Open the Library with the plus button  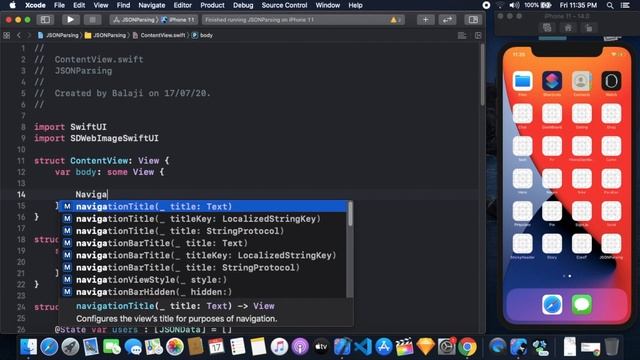point(425,20)
